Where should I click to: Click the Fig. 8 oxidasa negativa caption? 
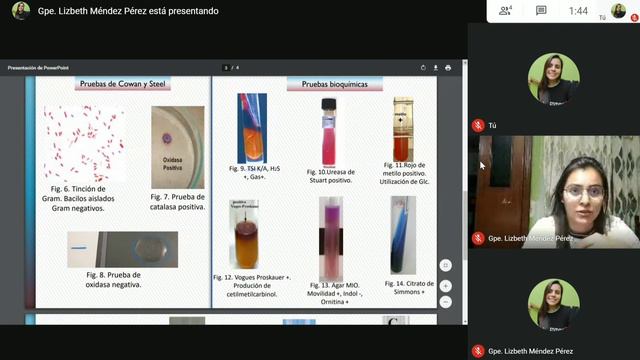113,280
